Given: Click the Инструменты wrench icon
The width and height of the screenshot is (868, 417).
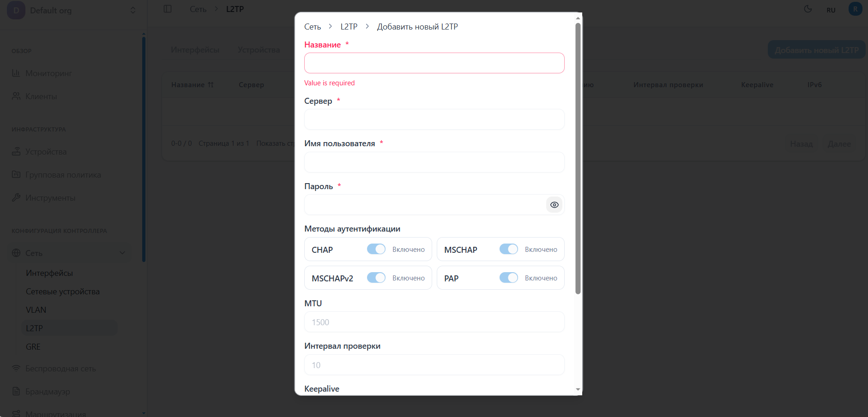Looking at the screenshot, I should click(16, 197).
